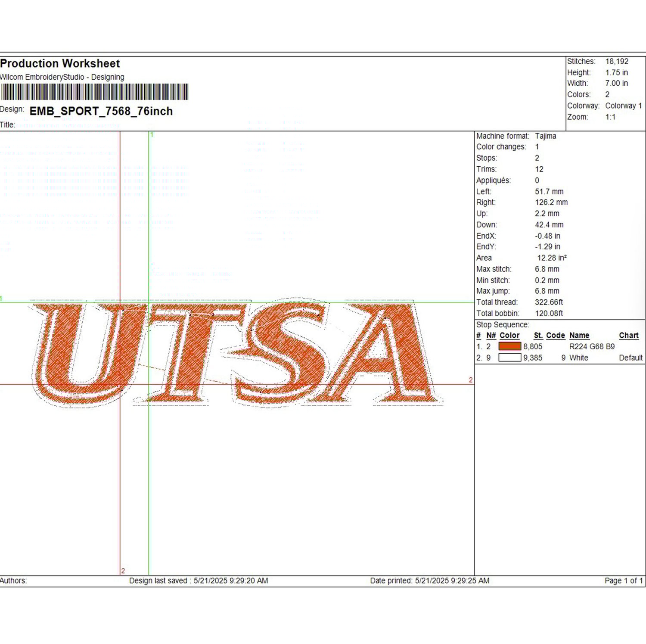Click the "Max stitch:" label
Viewport: 646px width, 644px height.
click(x=494, y=269)
